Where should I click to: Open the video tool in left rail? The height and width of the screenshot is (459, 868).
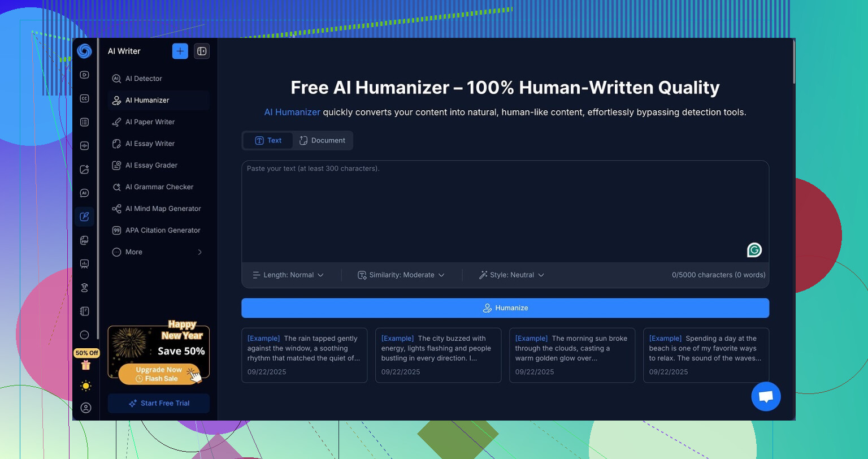coord(84,75)
